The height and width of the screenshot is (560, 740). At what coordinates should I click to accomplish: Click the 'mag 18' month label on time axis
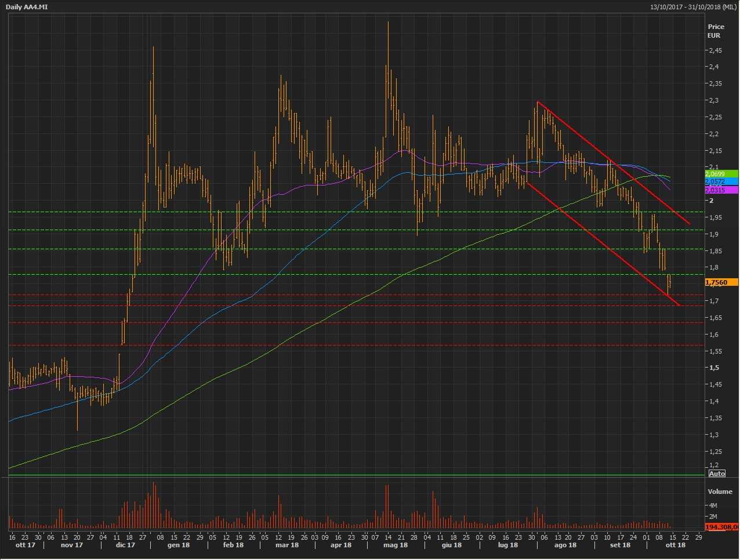pos(396,545)
